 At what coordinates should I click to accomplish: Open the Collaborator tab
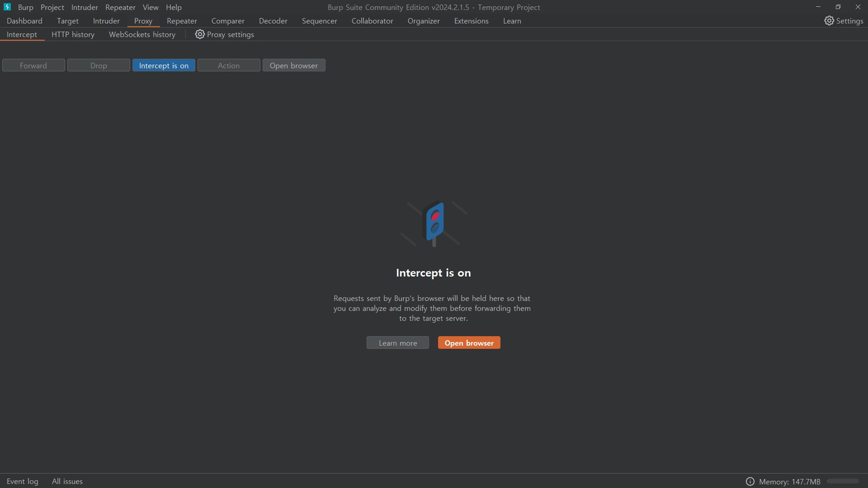(x=372, y=21)
